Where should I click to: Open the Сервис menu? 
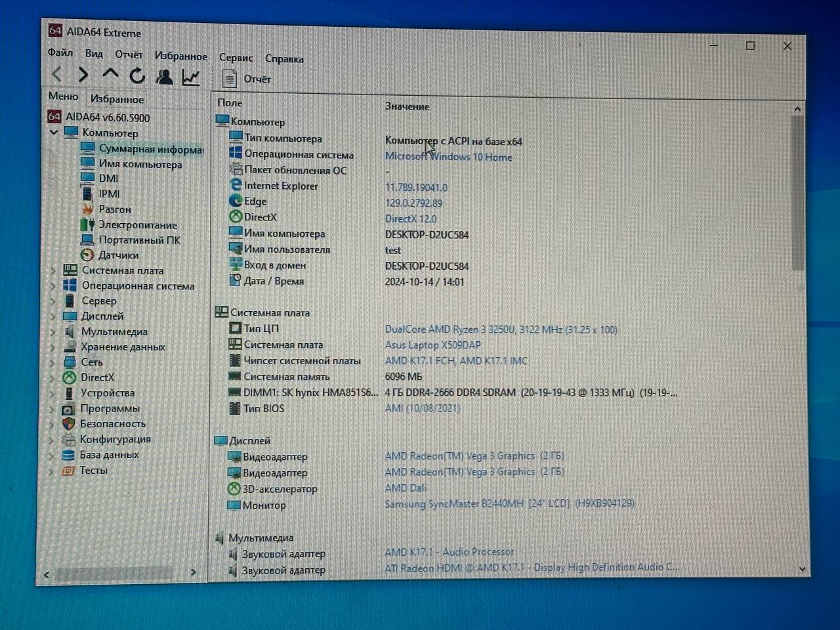(236, 58)
